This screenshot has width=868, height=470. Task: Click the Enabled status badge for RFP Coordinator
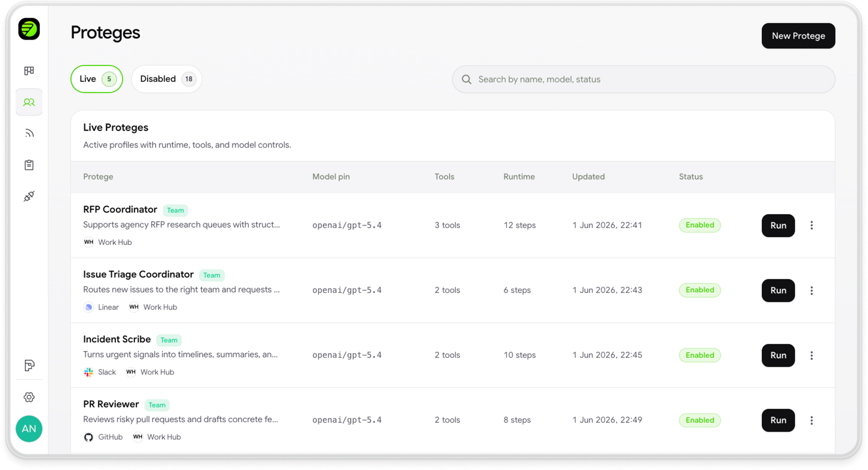700,225
